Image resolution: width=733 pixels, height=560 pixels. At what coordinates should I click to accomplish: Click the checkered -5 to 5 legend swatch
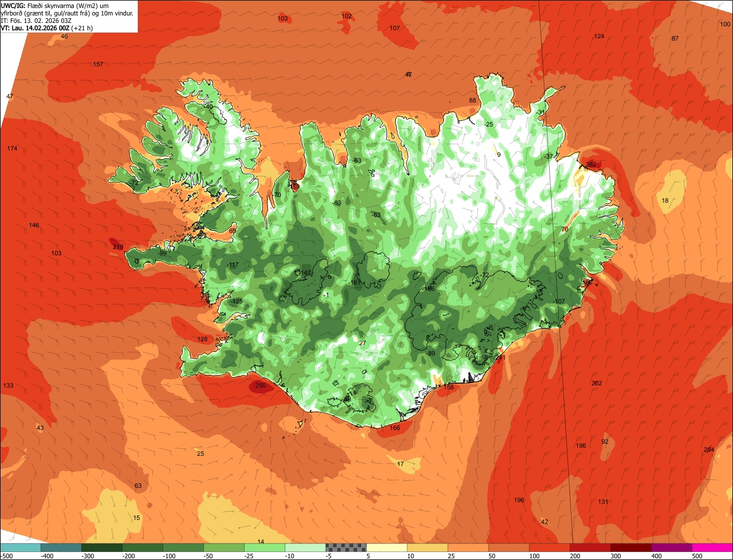(x=345, y=547)
